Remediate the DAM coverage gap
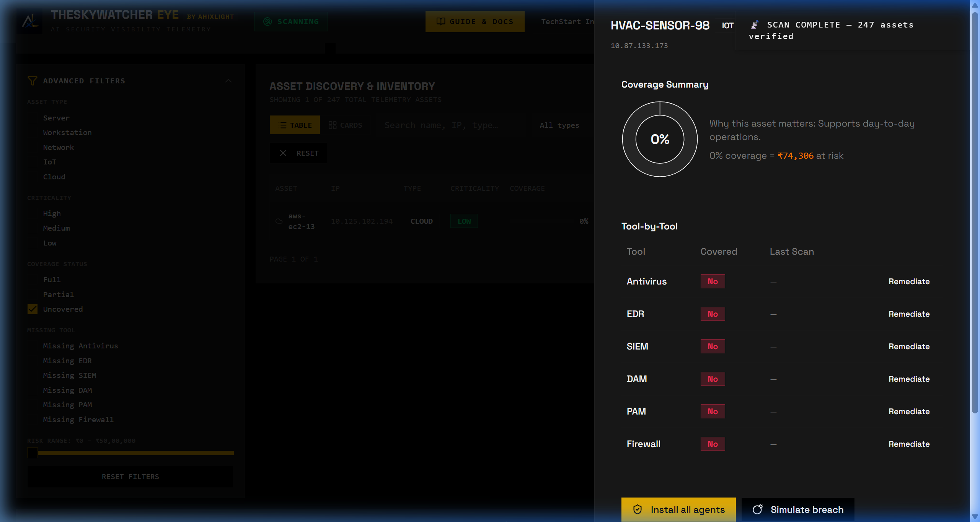The width and height of the screenshot is (980, 522). (x=909, y=379)
